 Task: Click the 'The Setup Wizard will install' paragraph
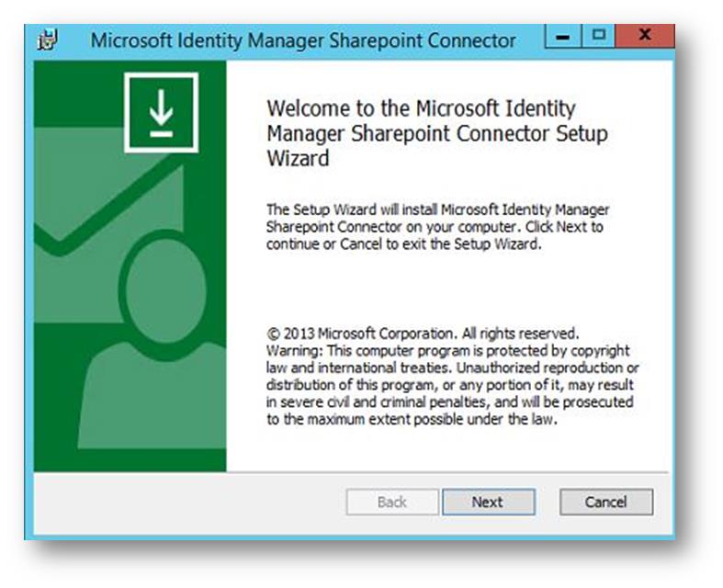[x=437, y=226]
